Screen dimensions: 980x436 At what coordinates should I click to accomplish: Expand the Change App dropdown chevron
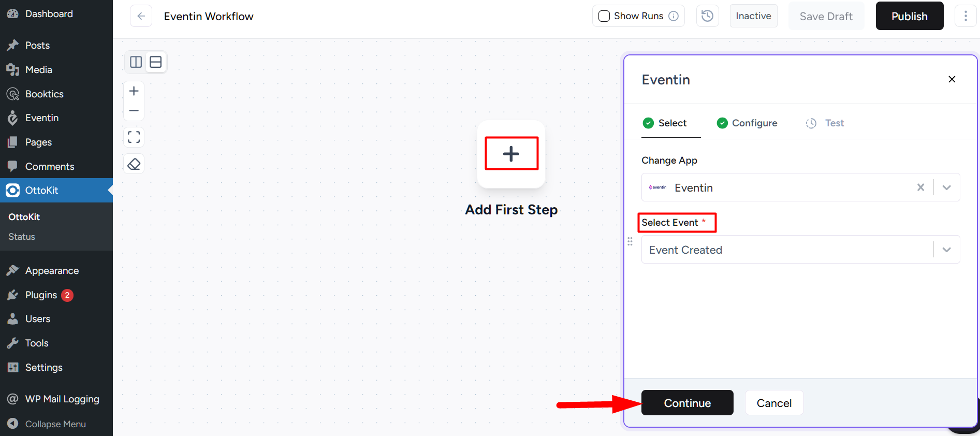[x=947, y=187]
